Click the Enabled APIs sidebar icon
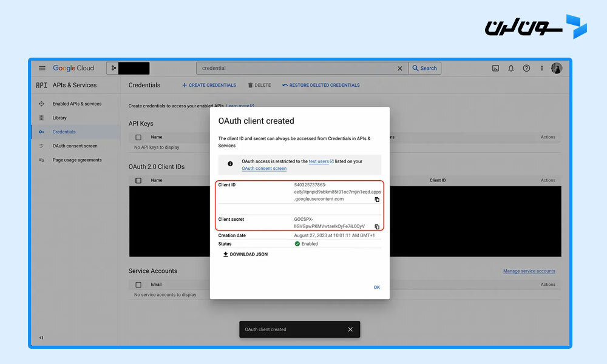The image size is (607, 364). [41, 104]
